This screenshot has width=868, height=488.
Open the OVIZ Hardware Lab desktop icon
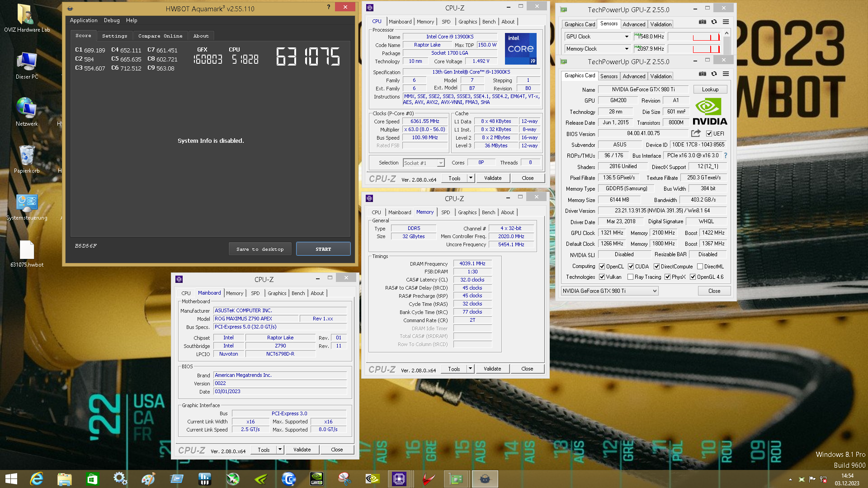tap(27, 19)
